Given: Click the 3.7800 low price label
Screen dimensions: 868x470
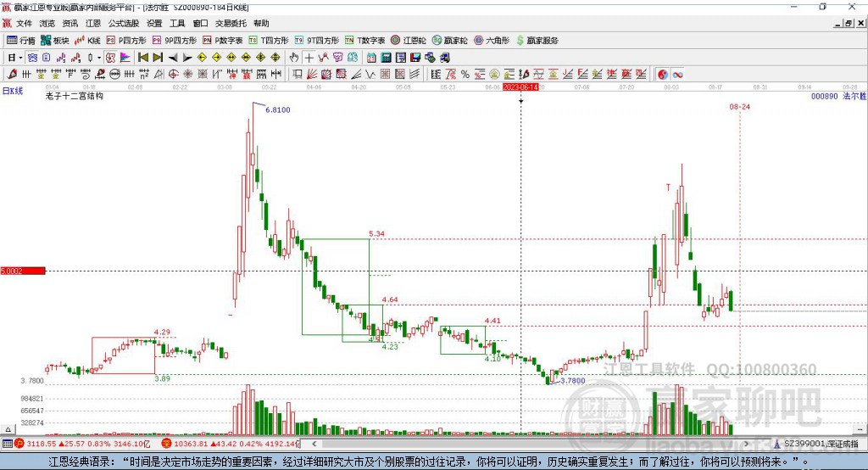Looking at the screenshot, I should coord(572,381).
